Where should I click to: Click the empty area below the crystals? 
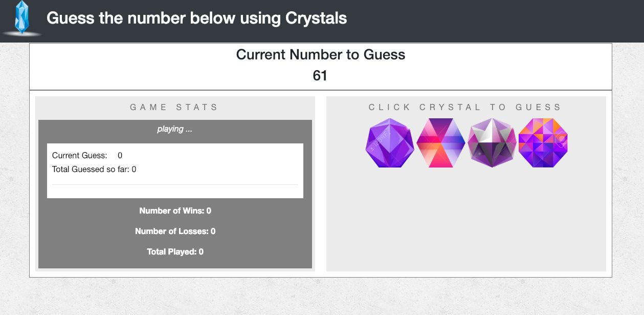click(x=466, y=220)
